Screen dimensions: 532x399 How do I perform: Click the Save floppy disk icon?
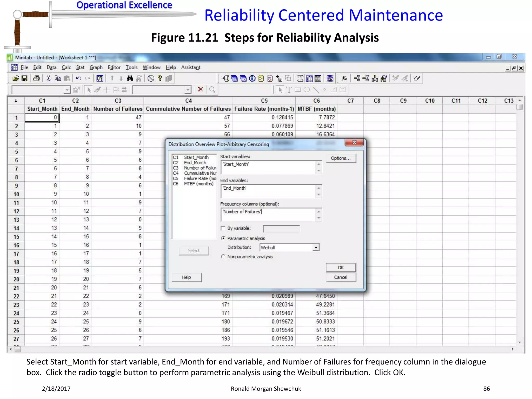pyautogui.click(x=24, y=78)
